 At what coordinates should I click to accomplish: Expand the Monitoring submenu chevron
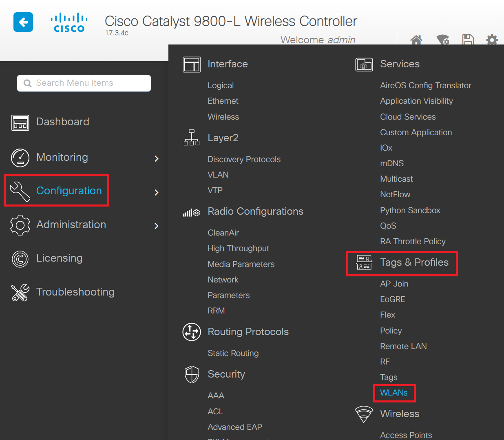coord(157,158)
